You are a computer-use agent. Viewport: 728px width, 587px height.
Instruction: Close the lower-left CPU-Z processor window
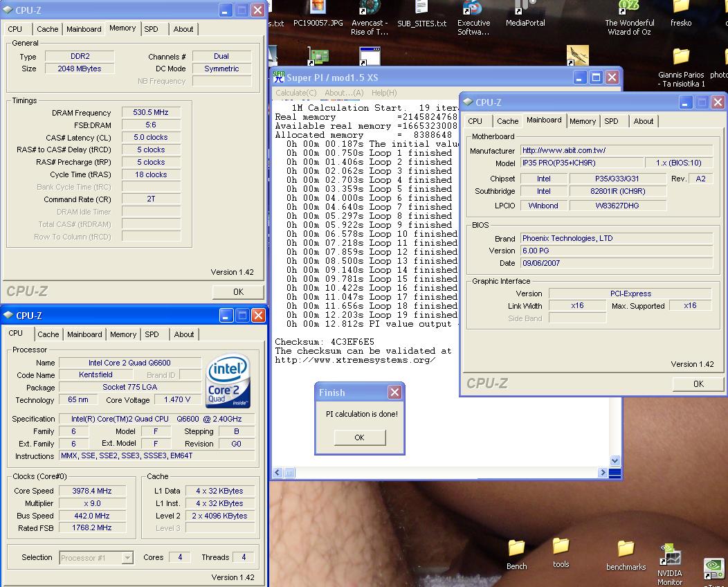(x=258, y=316)
